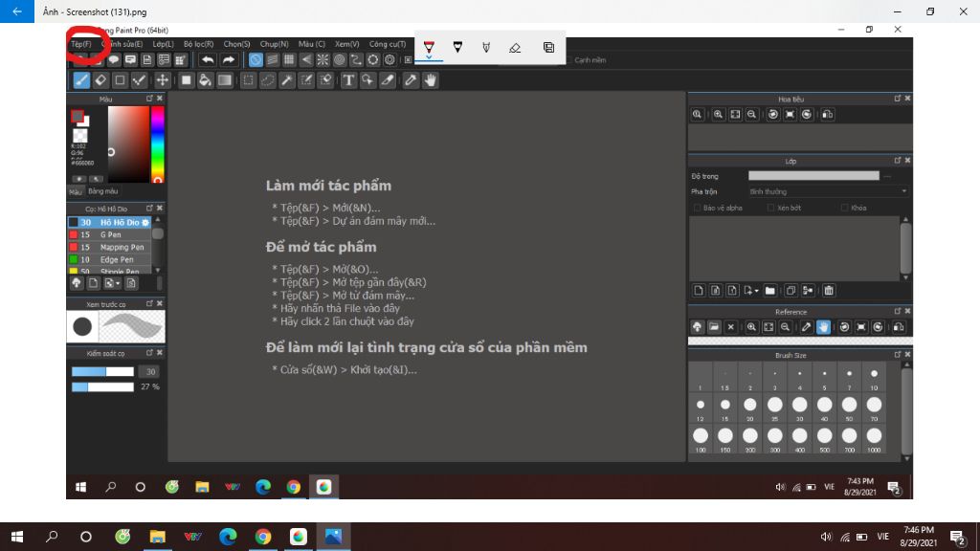This screenshot has width=980, height=551.
Task: Expand the Photos ballpoint pen options chevron
Action: [x=429, y=56]
